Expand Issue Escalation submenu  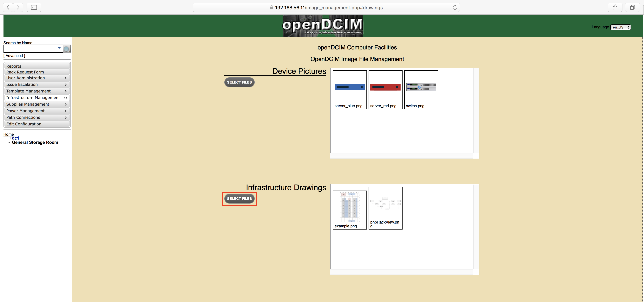37,85
